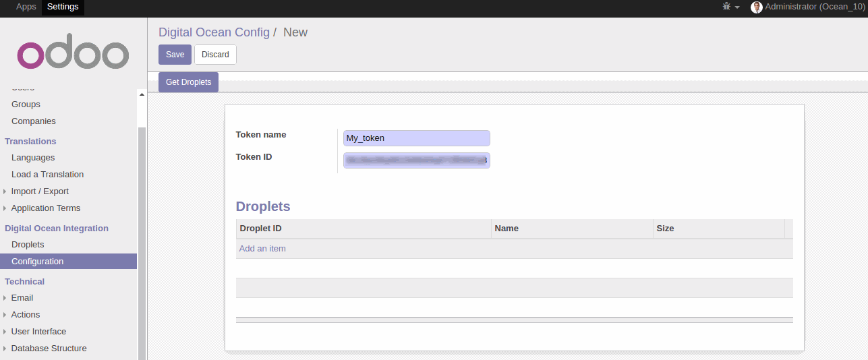Click the sidebar vertical scrollbar thumb
The height and width of the screenshot is (360, 868).
click(x=142, y=243)
